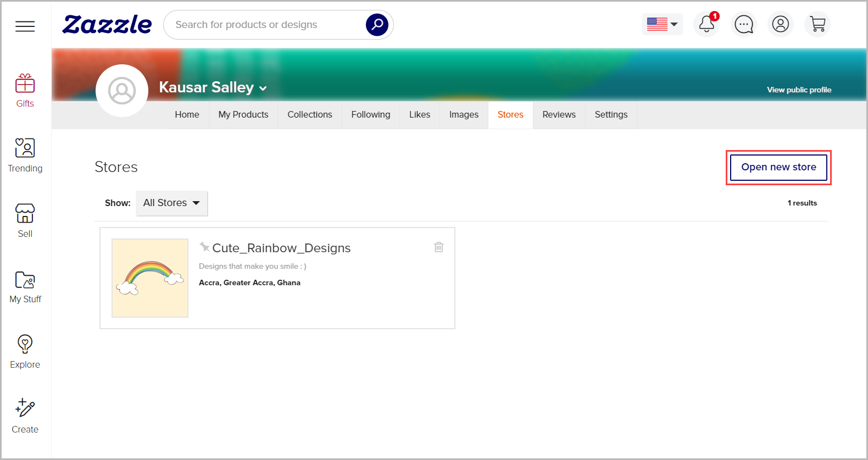Click the Stores page heading
The image size is (868, 460).
tap(116, 167)
